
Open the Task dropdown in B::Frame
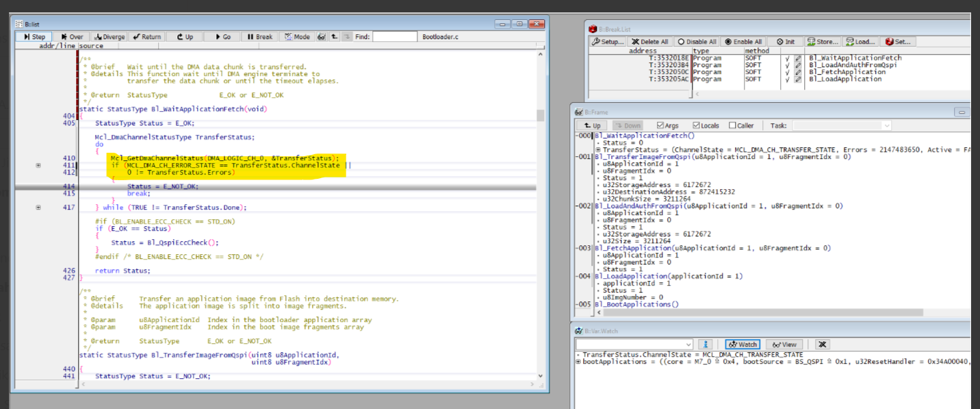pos(887,125)
